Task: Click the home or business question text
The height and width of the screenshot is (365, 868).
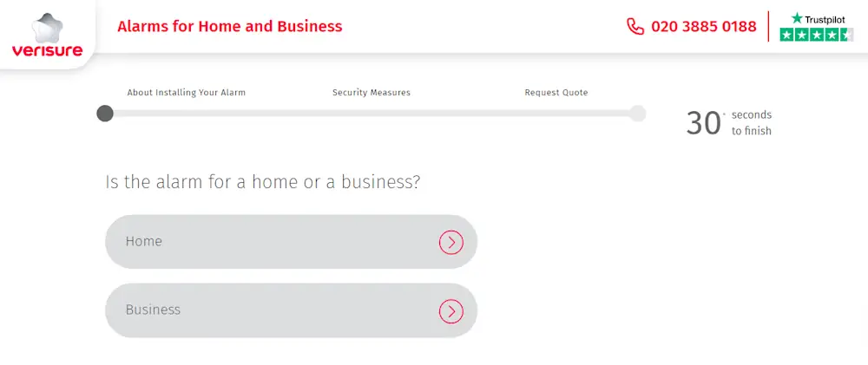Action: (263, 182)
